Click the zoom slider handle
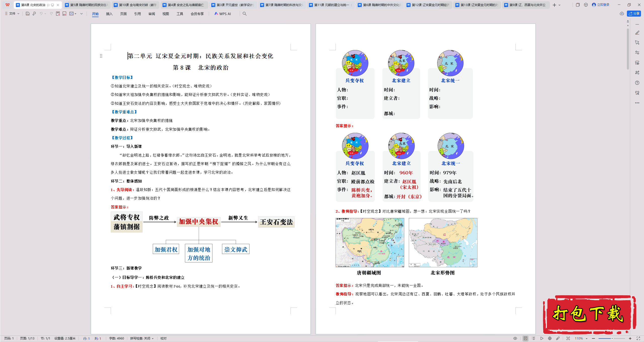Viewport: 644px width, 342px height. (612, 338)
